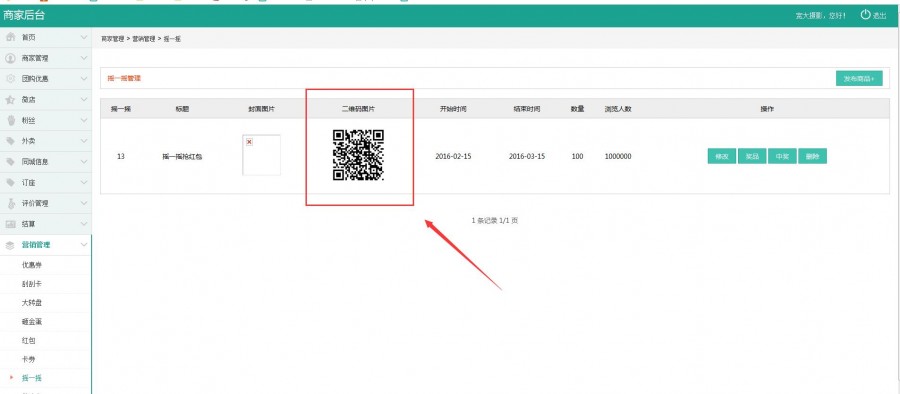The width and height of the screenshot is (900, 394).
Task: Open 大转盘 submenu item
Action: 32,303
